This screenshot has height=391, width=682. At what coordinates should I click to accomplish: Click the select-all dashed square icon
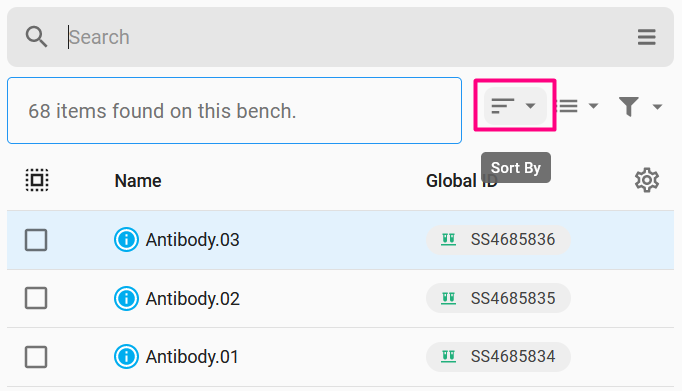point(37,180)
